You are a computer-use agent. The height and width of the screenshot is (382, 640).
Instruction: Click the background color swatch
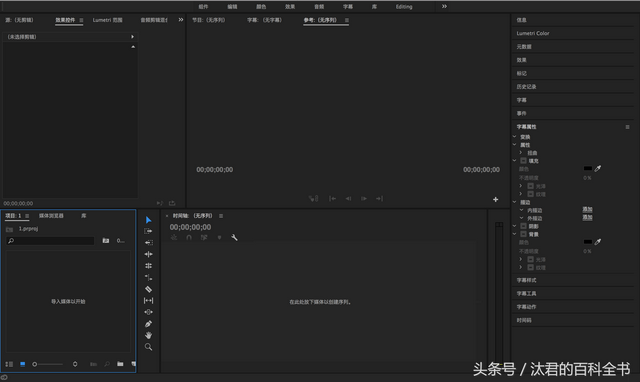588,242
